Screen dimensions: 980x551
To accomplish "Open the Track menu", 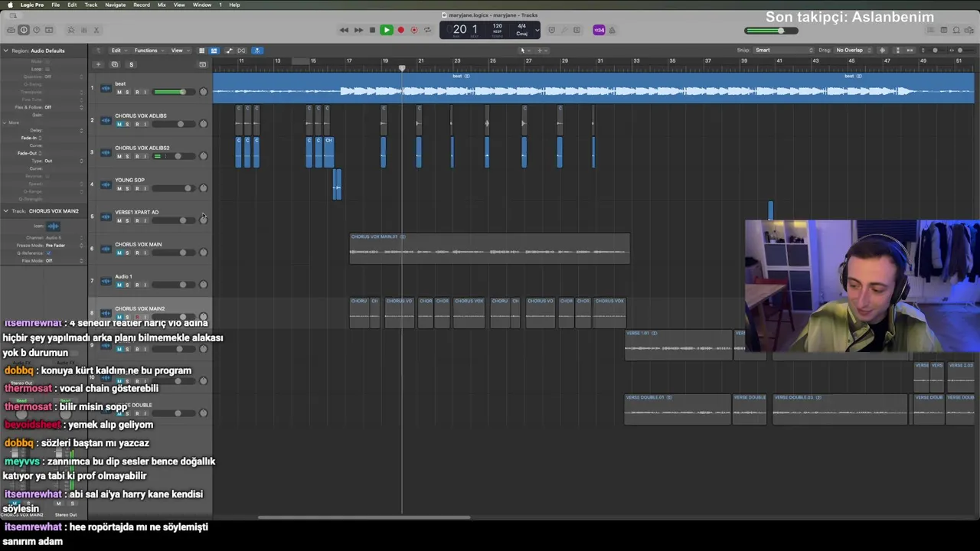I will pos(91,5).
